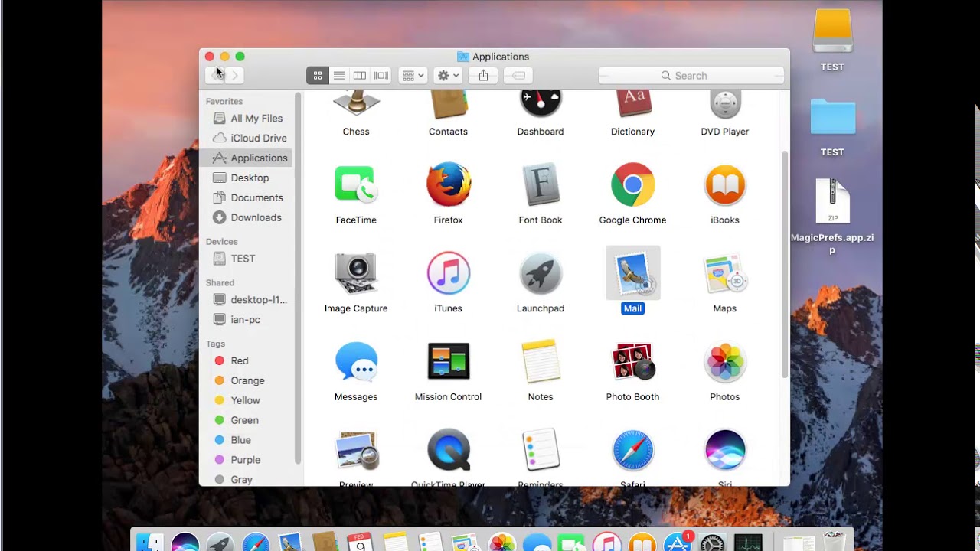Select the Notes app icon
The width and height of the screenshot is (980, 551).
pyautogui.click(x=541, y=362)
